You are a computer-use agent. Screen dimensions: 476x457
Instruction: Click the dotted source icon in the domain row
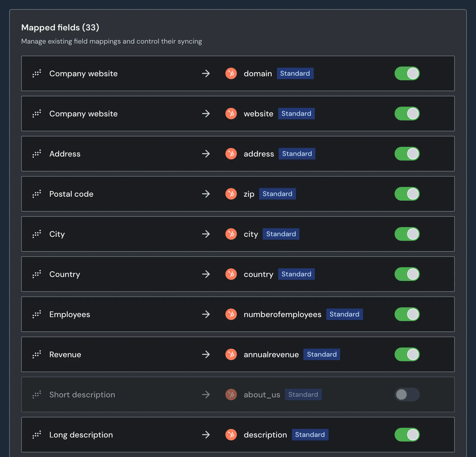coord(37,73)
